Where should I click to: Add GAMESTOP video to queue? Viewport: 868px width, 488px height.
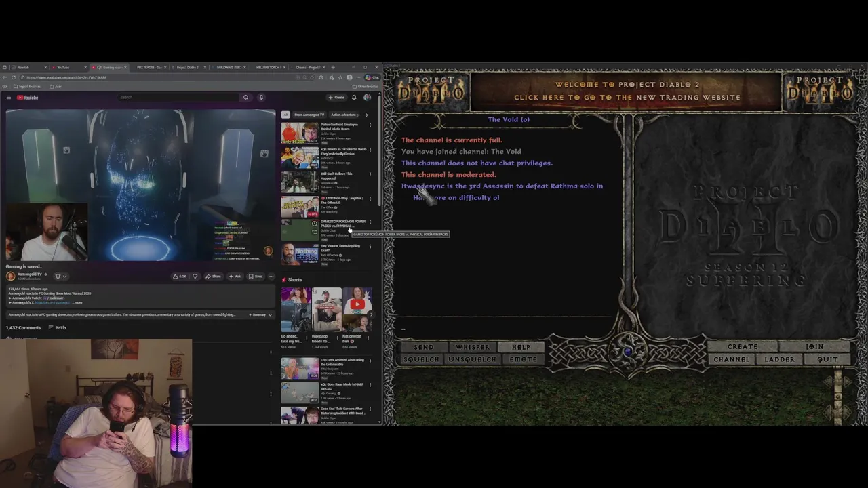point(314,231)
